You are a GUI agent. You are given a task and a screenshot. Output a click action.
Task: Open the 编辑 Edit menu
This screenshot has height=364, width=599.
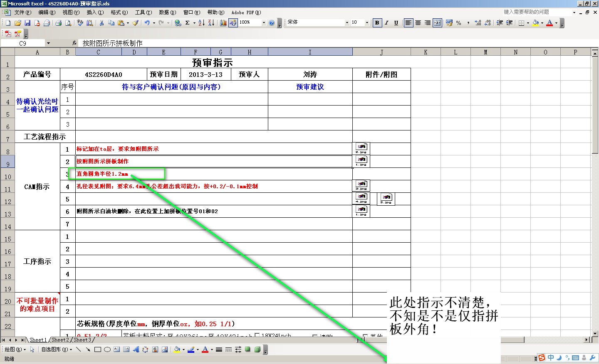tap(47, 12)
